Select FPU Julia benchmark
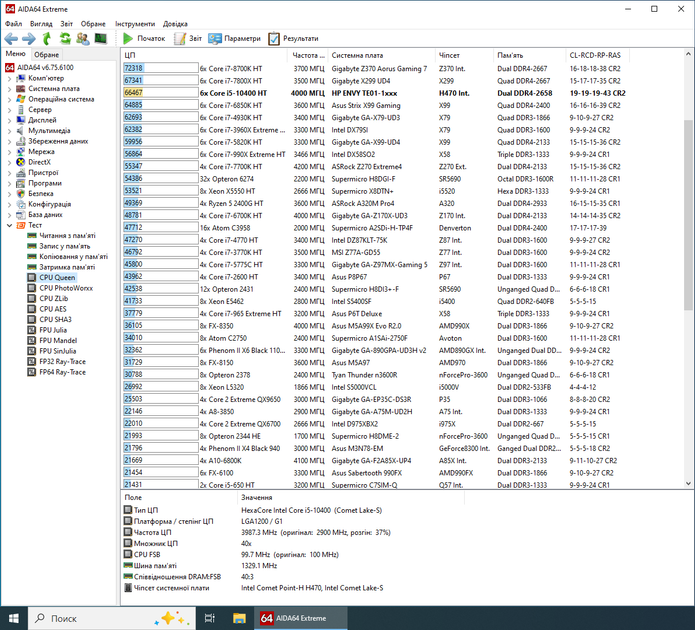 [53, 330]
